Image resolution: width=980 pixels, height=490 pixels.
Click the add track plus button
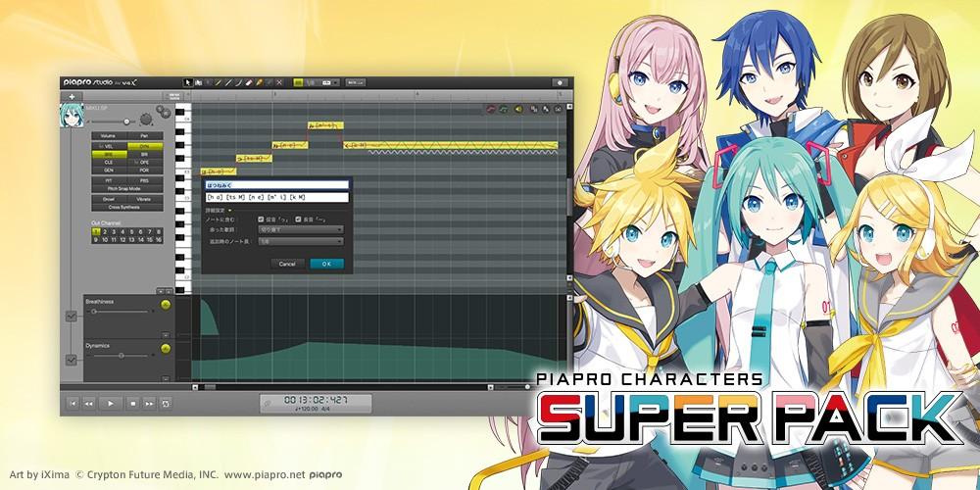pyautogui.click(x=72, y=96)
